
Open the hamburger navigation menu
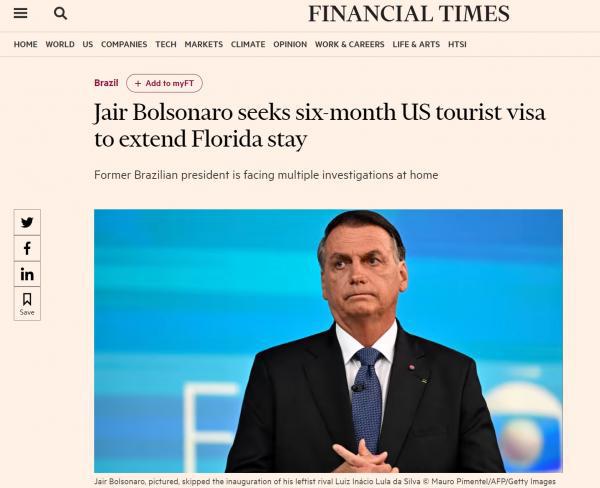click(x=21, y=13)
